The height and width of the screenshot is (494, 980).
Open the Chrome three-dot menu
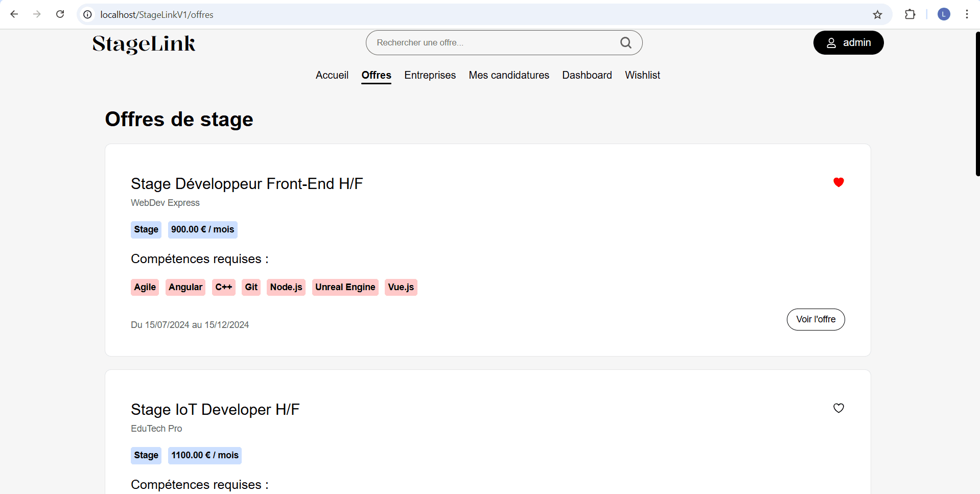967,14
